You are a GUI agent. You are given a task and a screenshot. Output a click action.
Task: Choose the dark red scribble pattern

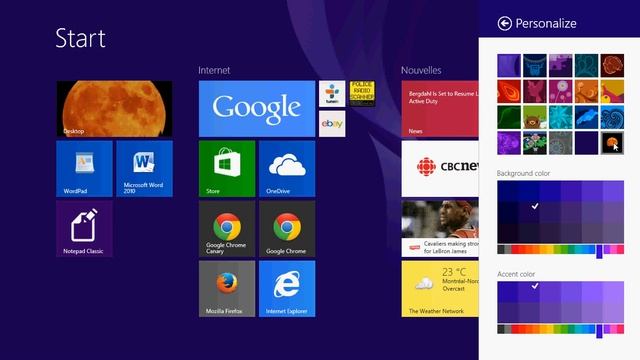pyautogui.click(x=612, y=65)
